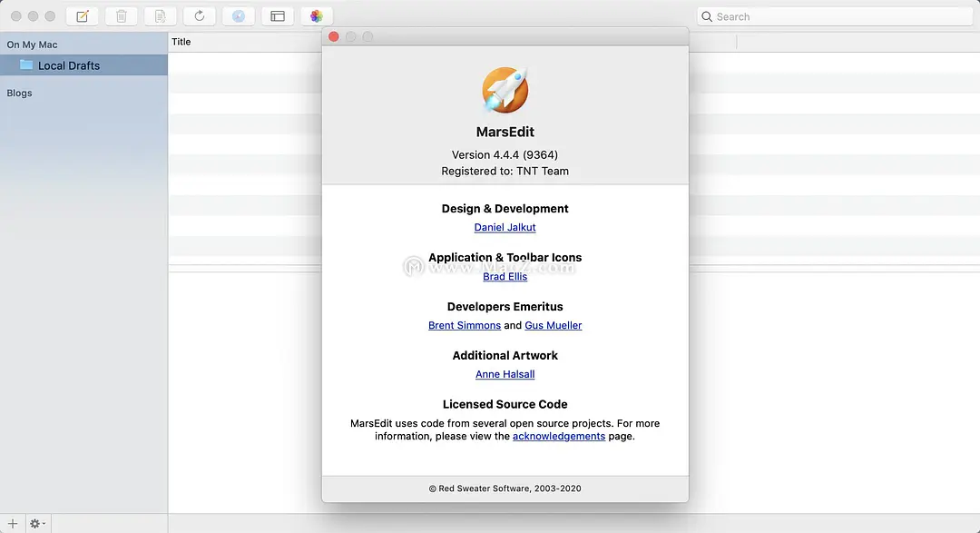
Task: Click the Developers Emeritus heading
Action: (505, 307)
